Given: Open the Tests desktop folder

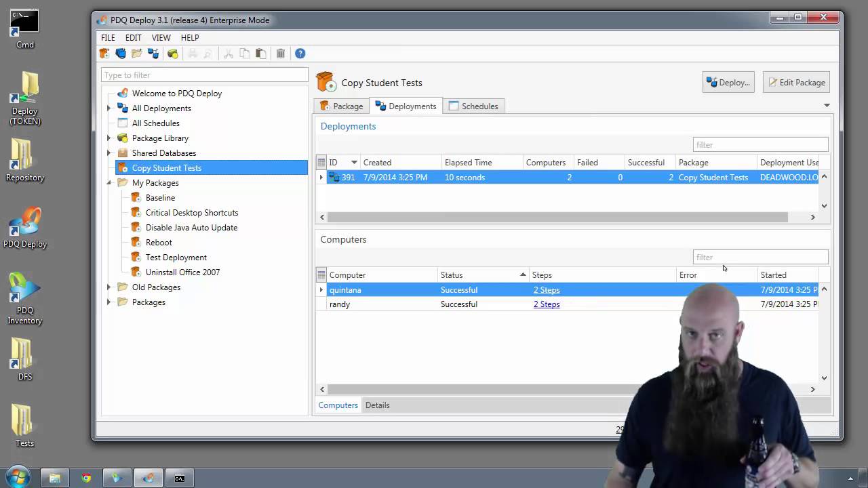Looking at the screenshot, I should tap(25, 426).
